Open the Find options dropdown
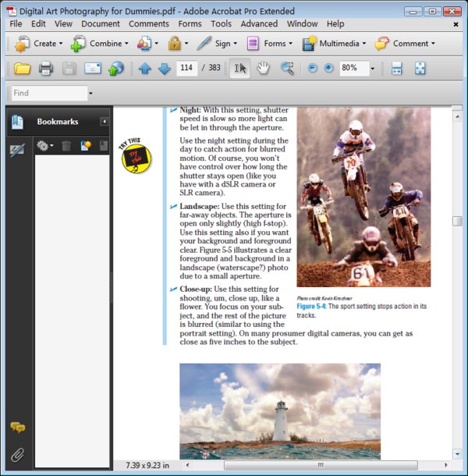Viewport: 468px width, 476px height. tap(90, 93)
